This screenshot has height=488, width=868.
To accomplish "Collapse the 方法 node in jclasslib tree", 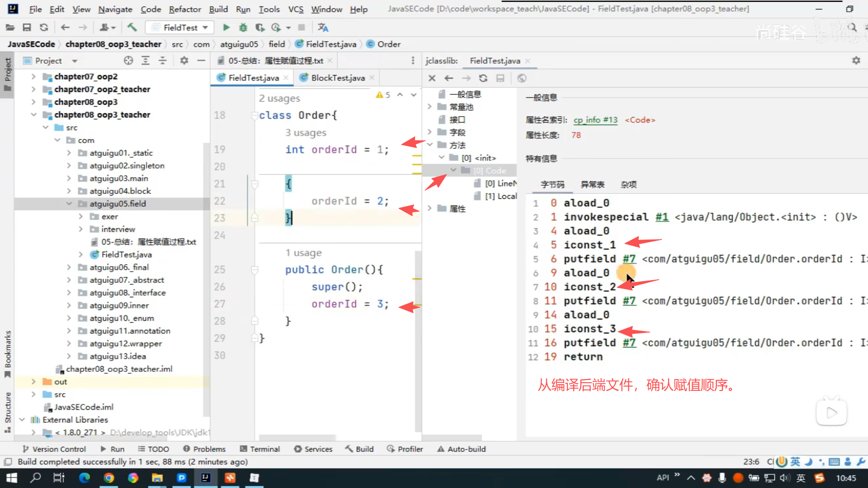I will [x=430, y=145].
